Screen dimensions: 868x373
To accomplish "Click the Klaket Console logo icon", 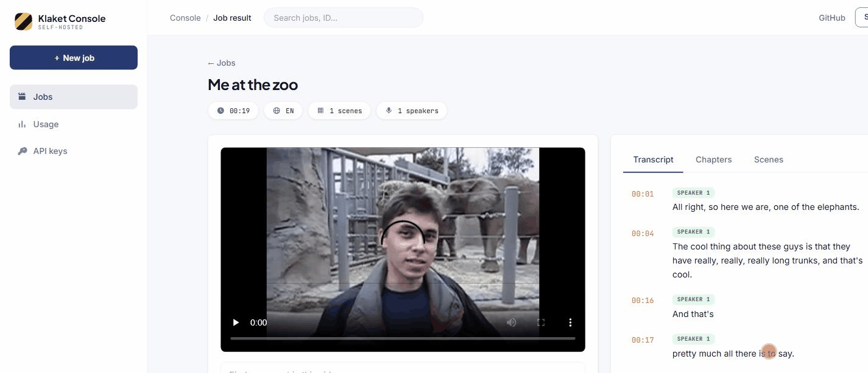I will click(23, 21).
